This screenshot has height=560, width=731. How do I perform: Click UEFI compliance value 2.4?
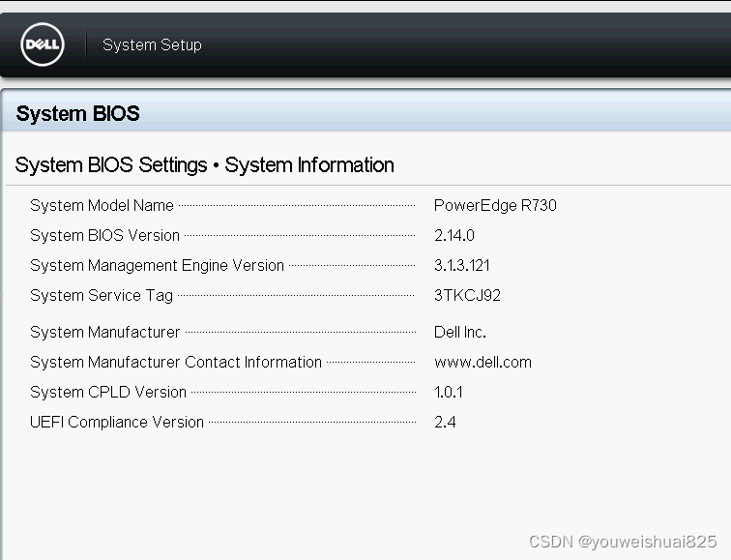[x=445, y=422]
